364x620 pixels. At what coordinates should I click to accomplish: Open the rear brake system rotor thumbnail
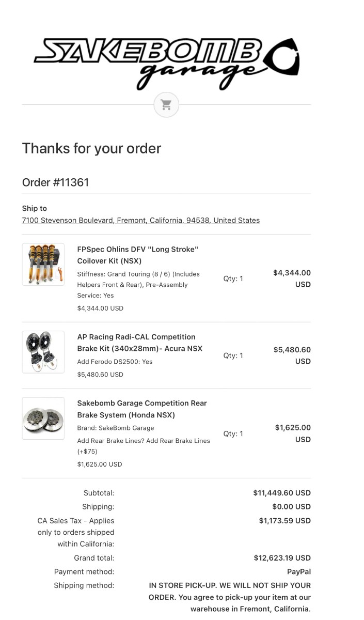pyautogui.click(x=43, y=418)
